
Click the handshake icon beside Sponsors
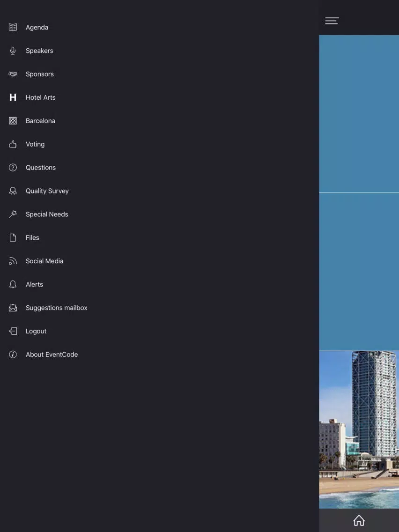pos(13,74)
